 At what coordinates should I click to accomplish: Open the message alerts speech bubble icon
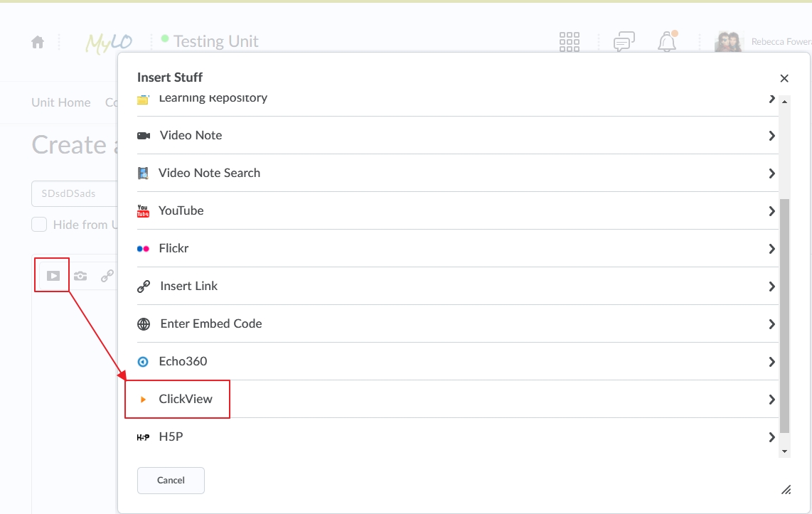(624, 42)
